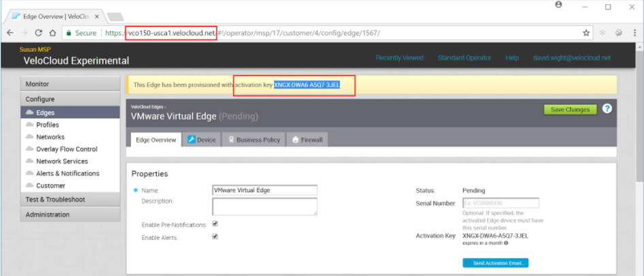Uncheck the Enable Alerts checkbox
The image size is (644, 276).
click(x=215, y=236)
